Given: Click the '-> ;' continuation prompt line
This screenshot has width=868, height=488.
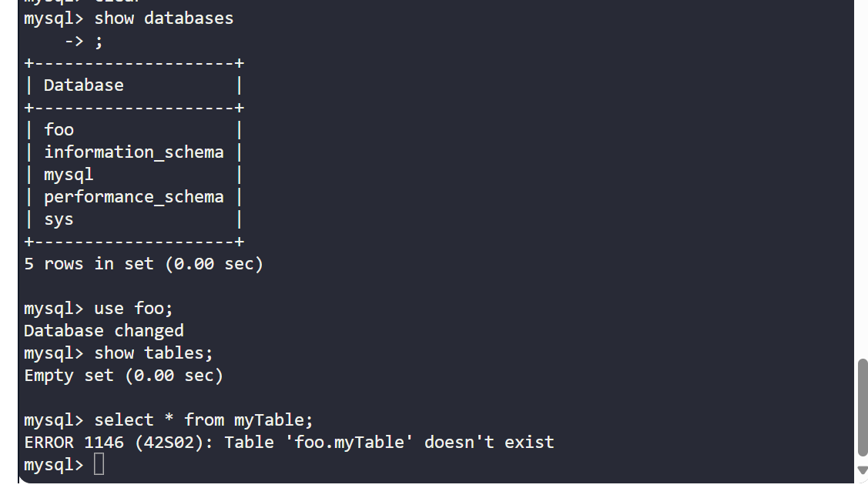Looking at the screenshot, I should pyautogui.click(x=84, y=41).
